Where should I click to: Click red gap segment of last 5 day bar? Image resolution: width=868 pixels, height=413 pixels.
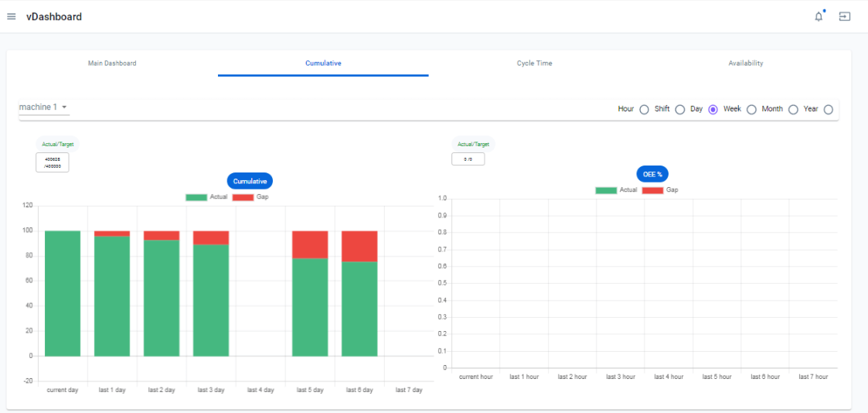tap(310, 244)
